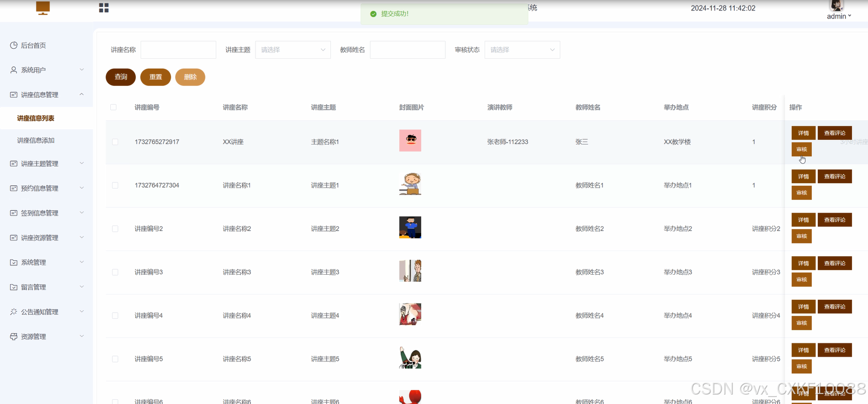Focus the 讲座名称 search input
This screenshot has height=404, width=868.
[178, 50]
